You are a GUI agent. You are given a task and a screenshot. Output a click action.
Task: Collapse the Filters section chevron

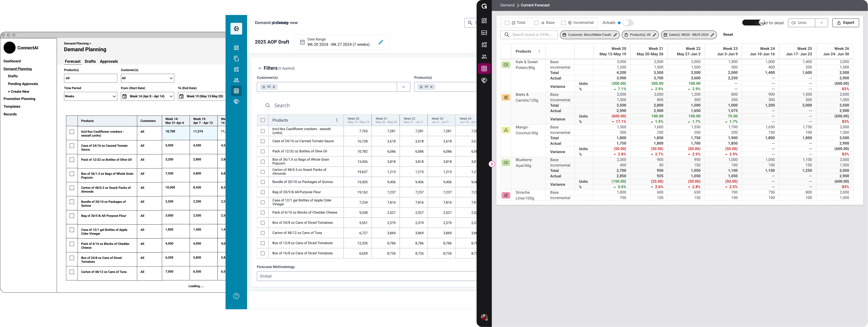point(259,68)
